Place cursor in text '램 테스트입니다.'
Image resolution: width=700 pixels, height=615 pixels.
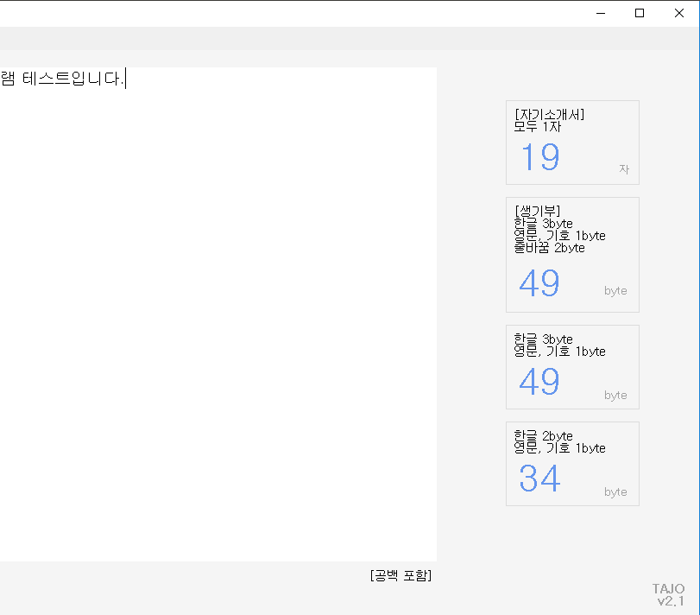[62, 79]
